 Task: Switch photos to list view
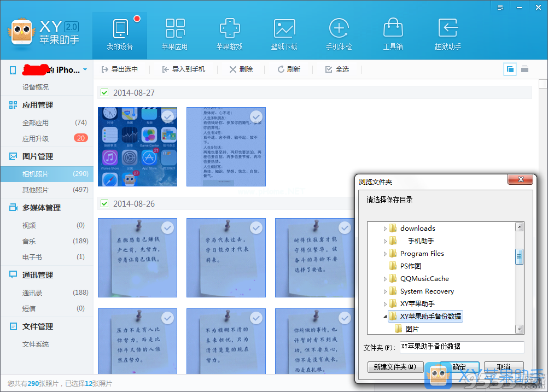pyautogui.click(x=525, y=69)
